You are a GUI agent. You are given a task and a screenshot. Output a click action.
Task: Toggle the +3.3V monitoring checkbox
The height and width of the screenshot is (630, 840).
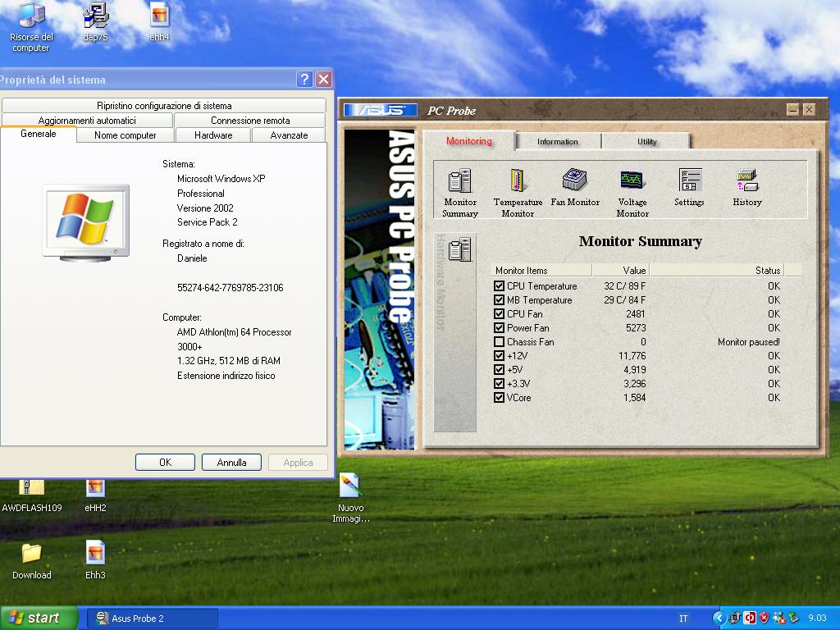pos(499,384)
